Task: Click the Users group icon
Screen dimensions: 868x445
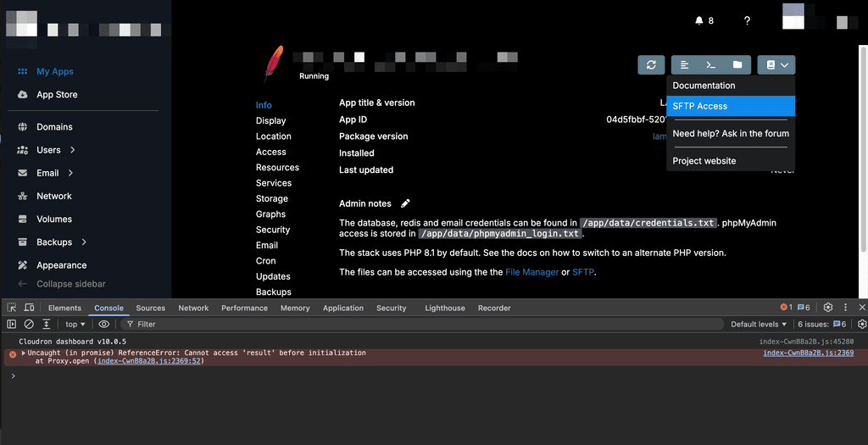Action: pos(22,150)
